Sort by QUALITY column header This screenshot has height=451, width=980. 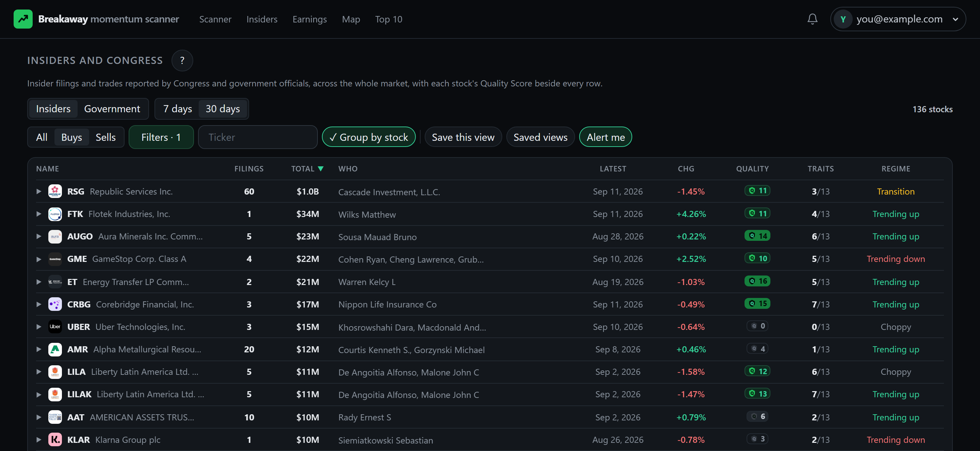click(x=752, y=169)
